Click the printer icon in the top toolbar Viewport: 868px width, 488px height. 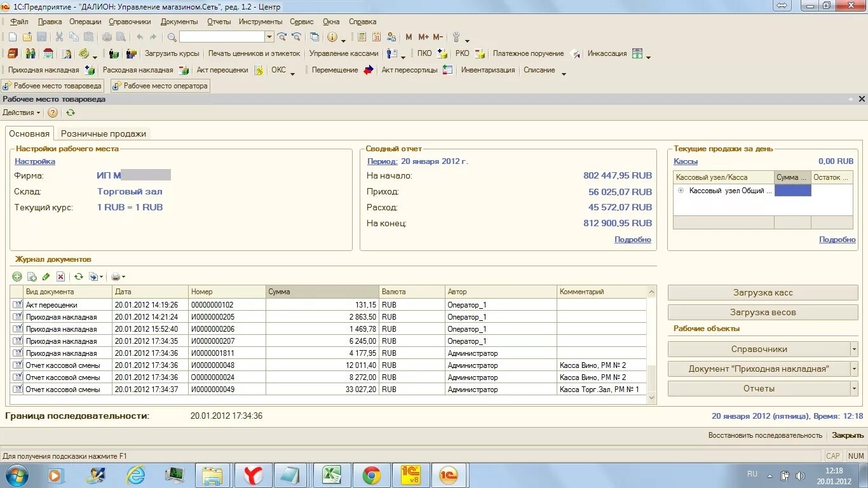click(x=107, y=37)
